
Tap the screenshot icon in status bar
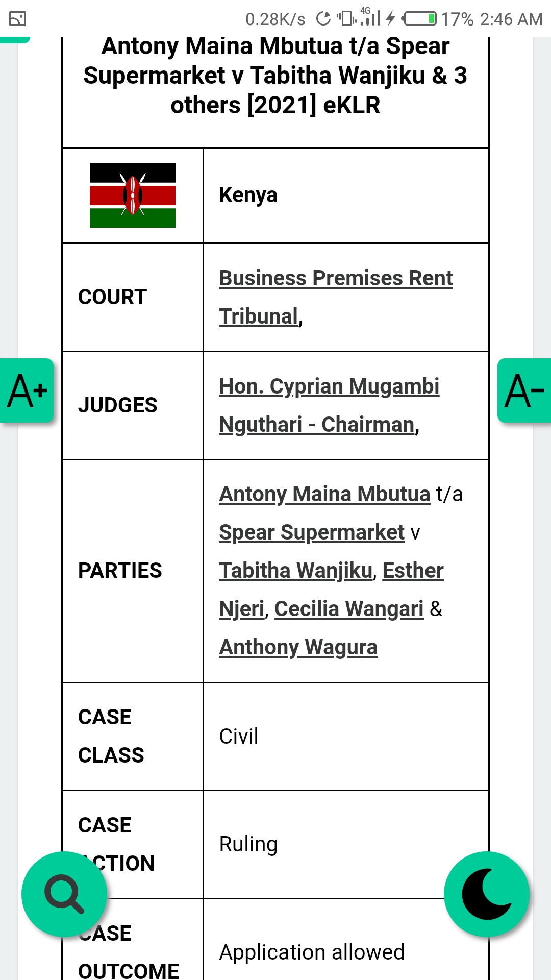click(18, 19)
